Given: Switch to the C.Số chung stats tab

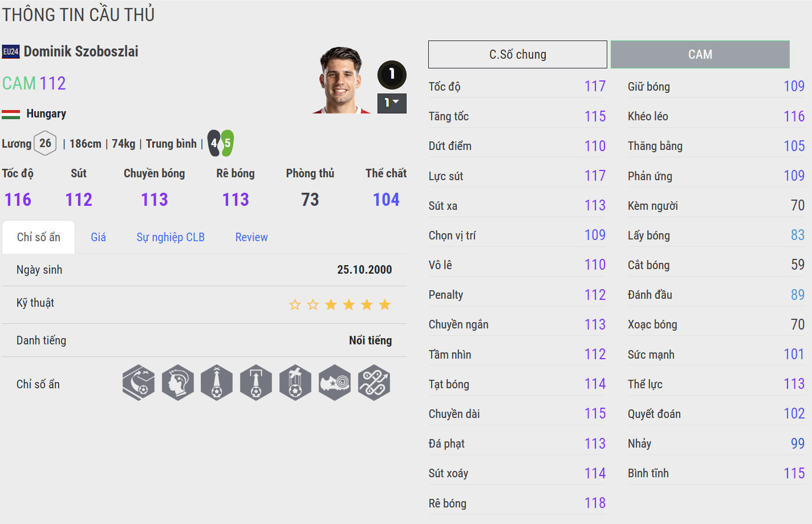Looking at the screenshot, I should pos(517,55).
